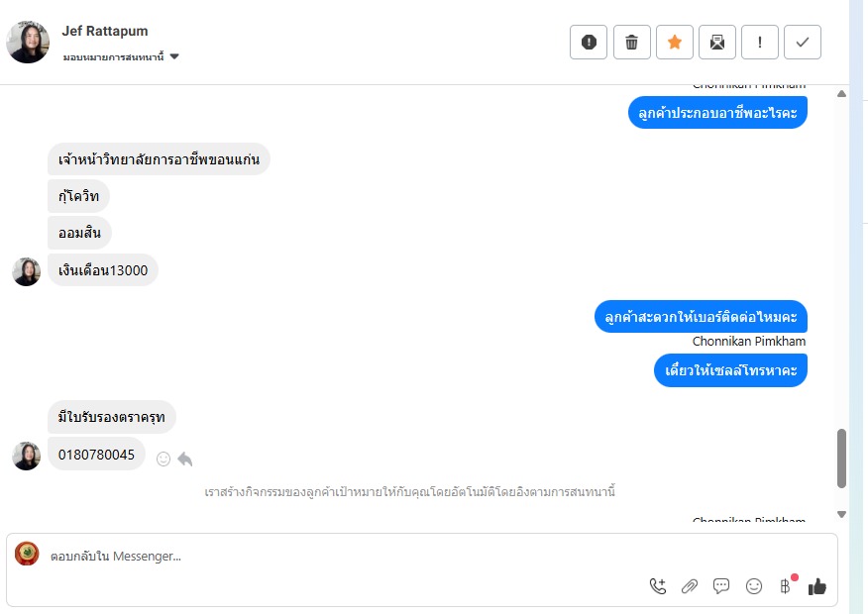
Task: Add a reaction to the 0180780045 message
Action: [x=163, y=460]
